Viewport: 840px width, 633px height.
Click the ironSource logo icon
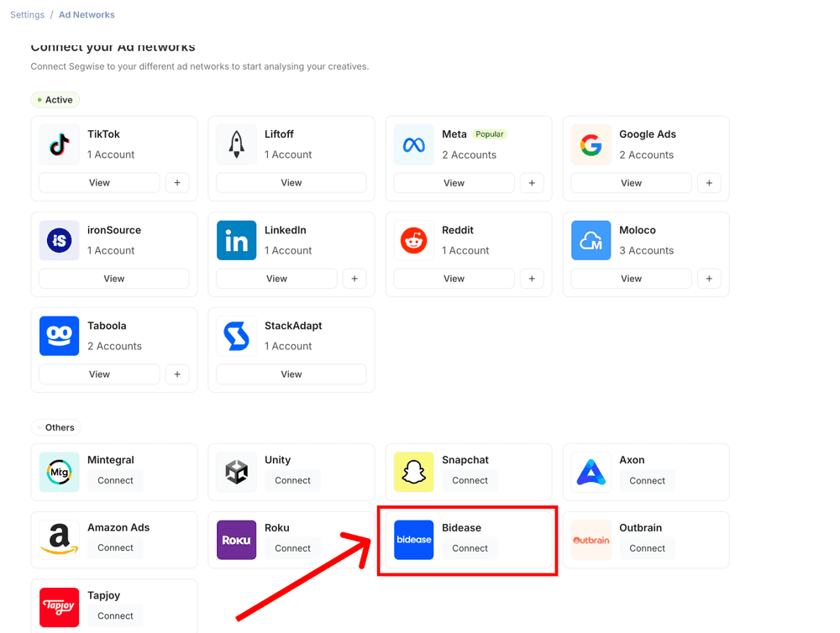(60, 240)
